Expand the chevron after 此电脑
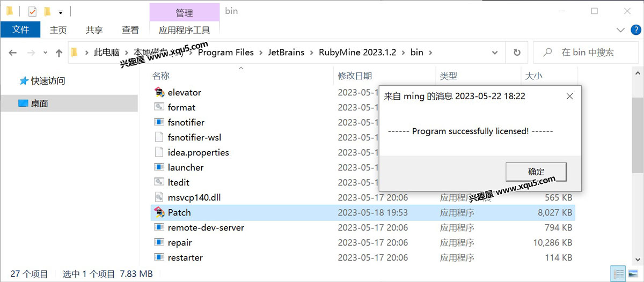644x282 pixels. pos(127,53)
